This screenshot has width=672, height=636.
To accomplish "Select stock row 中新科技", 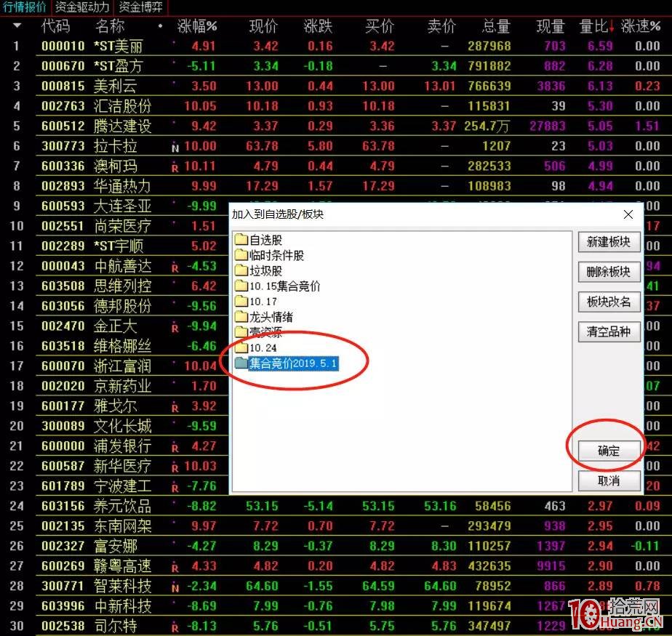I will click(x=336, y=605).
